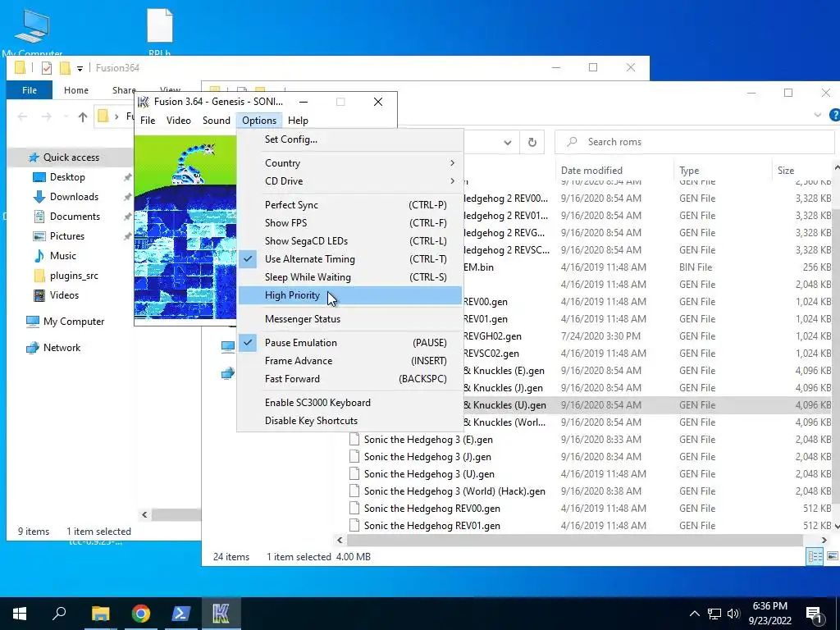Open Fusion Video menu
Image resolution: width=840 pixels, height=630 pixels.
(x=178, y=121)
